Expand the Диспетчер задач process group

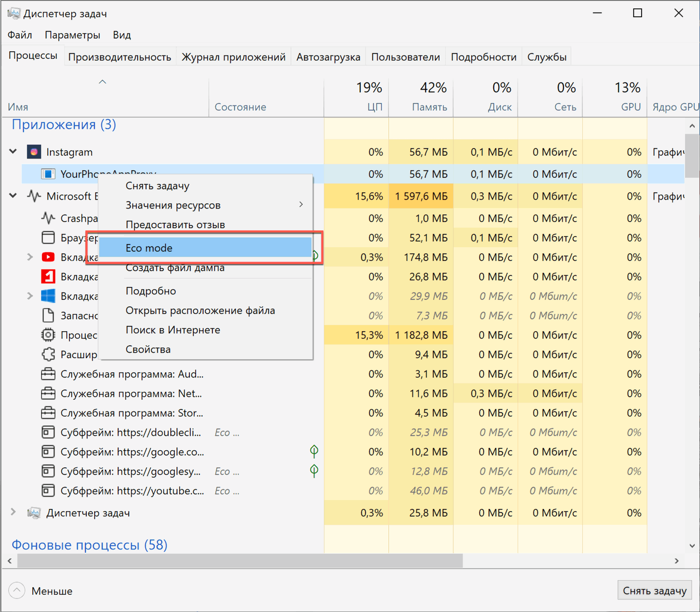(x=13, y=512)
